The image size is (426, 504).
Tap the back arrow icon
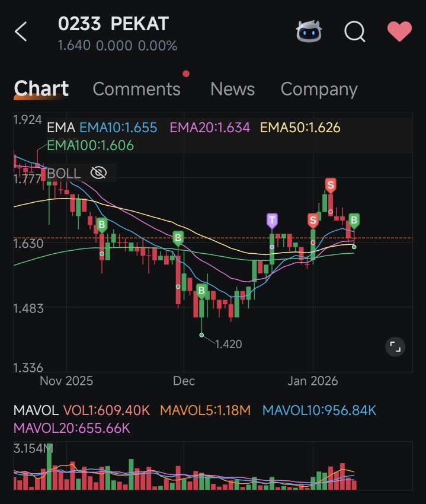click(x=21, y=31)
